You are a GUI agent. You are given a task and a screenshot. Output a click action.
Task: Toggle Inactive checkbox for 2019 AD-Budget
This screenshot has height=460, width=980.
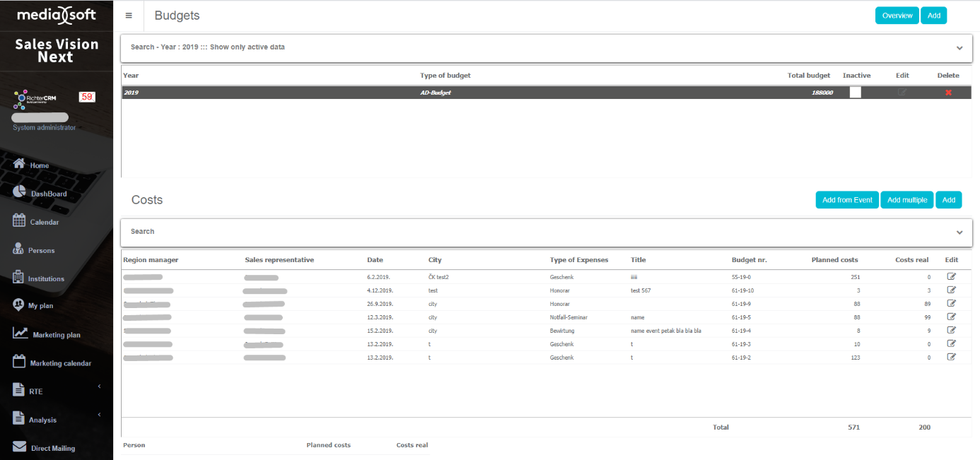point(855,93)
